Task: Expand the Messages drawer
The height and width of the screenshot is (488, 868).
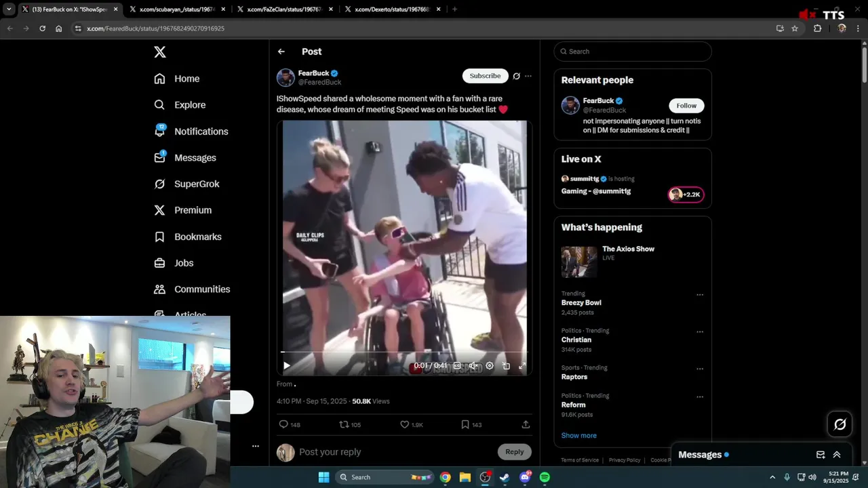Action: (837, 455)
